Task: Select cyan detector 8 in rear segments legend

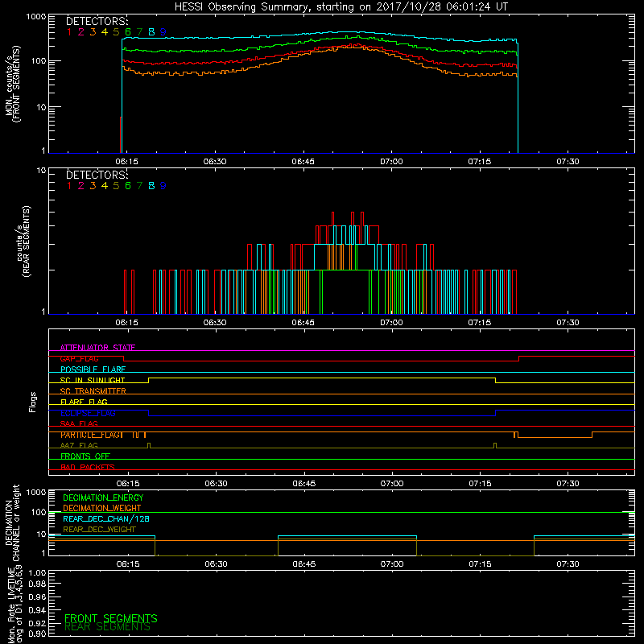Action: [151, 186]
